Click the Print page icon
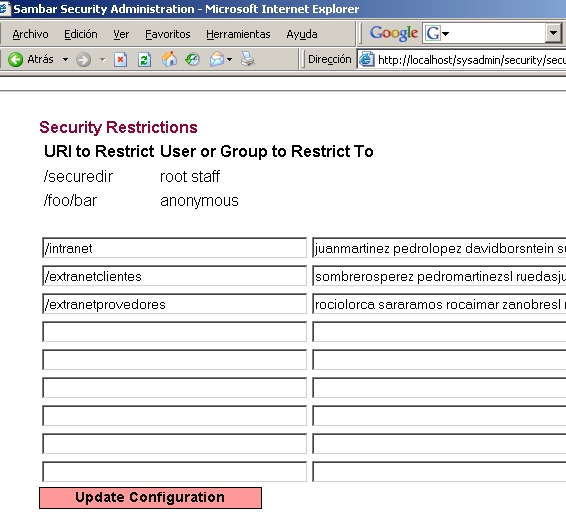The image size is (566, 520). point(248,59)
